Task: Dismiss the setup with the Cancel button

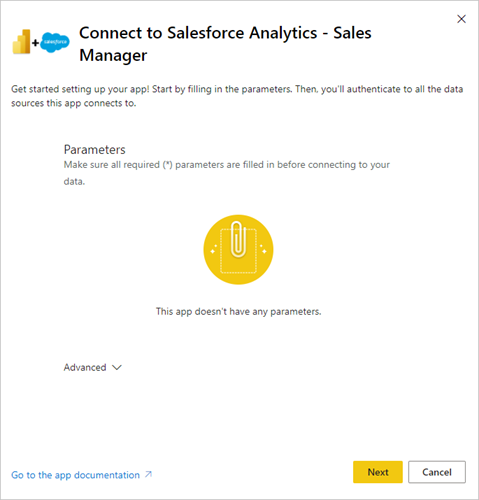Action: point(437,472)
